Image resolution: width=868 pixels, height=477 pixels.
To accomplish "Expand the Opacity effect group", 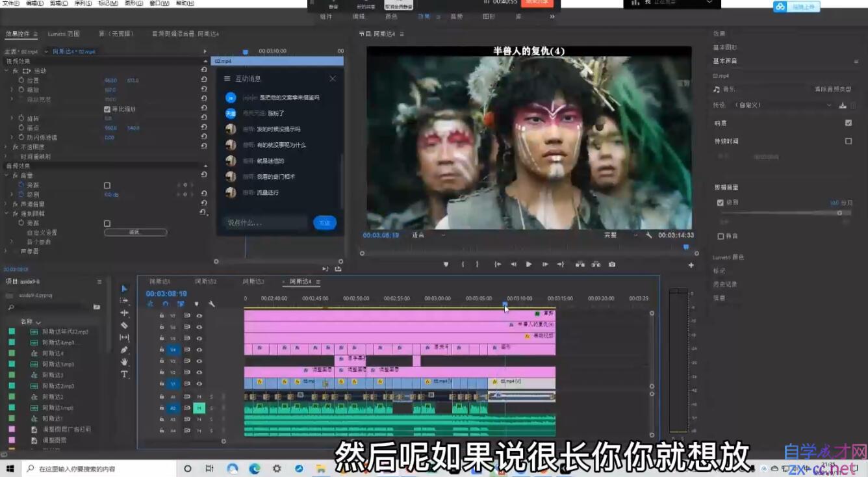I will [6, 147].
